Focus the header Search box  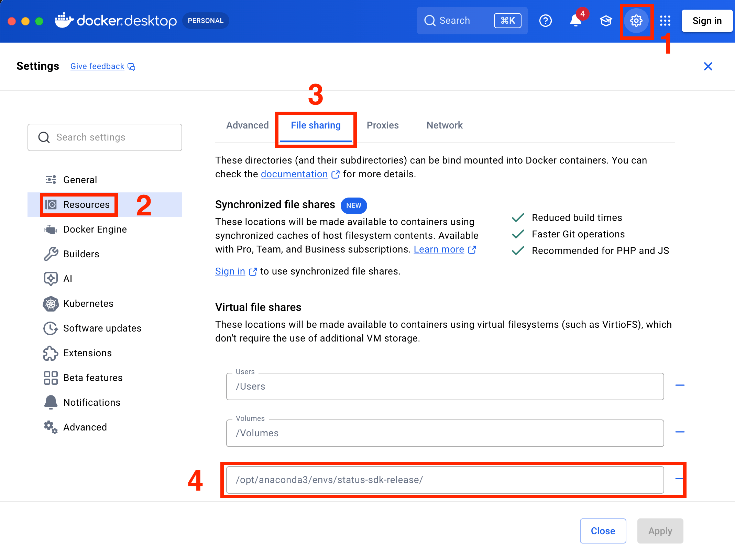(472, 21)
